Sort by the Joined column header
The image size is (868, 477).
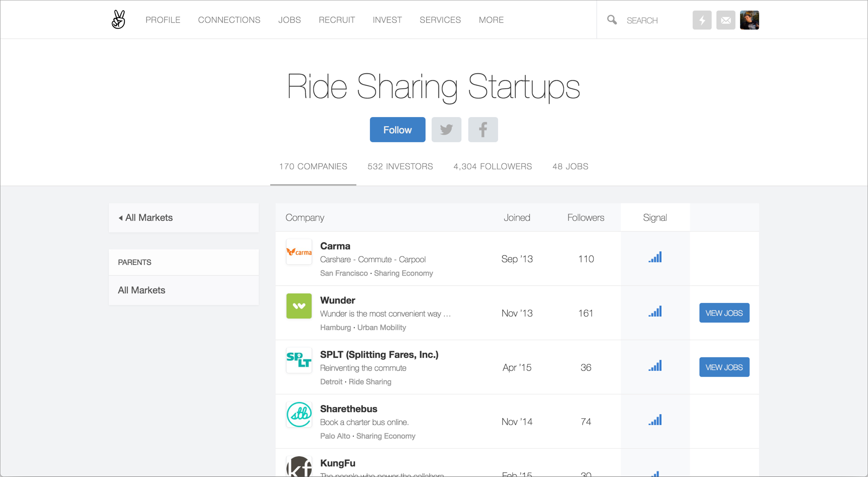click(517, 218)
